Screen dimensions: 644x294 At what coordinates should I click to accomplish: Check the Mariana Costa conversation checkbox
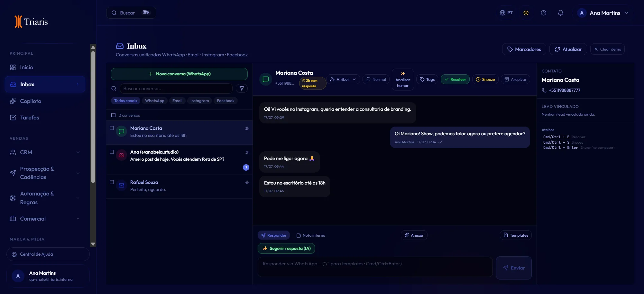coord(112,128)
